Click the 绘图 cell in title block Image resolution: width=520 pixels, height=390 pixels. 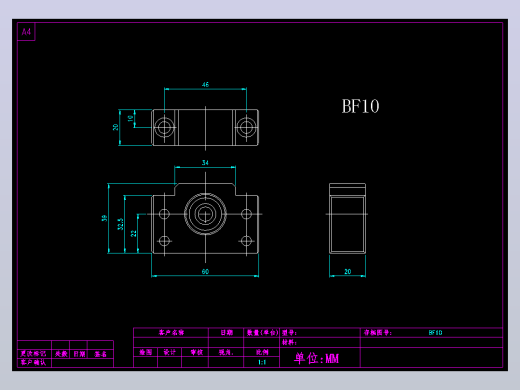click(146, 352)
